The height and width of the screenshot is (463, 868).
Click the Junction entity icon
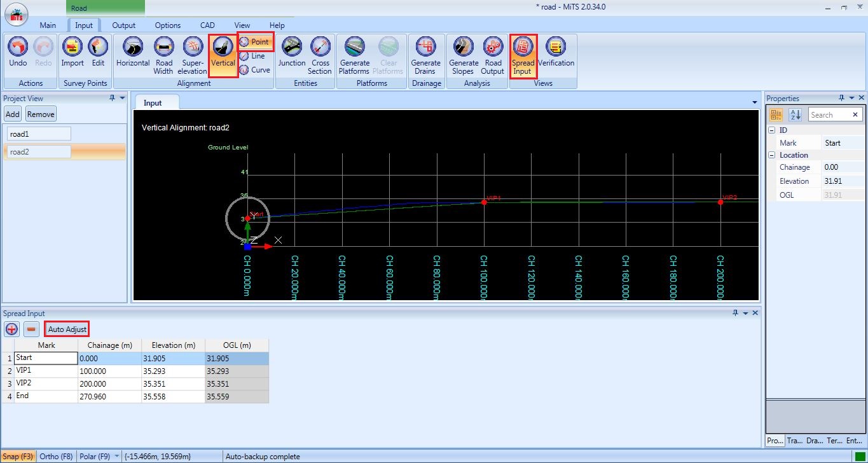292,48
